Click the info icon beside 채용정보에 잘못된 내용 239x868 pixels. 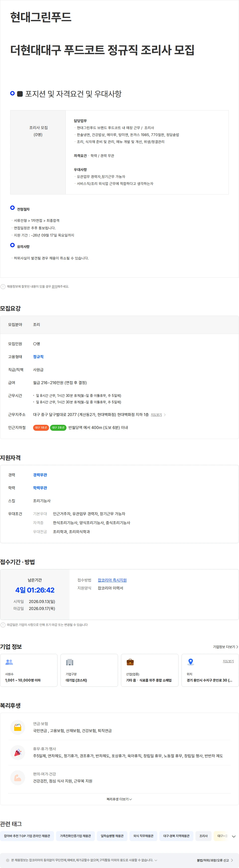(x=3, y=286)
